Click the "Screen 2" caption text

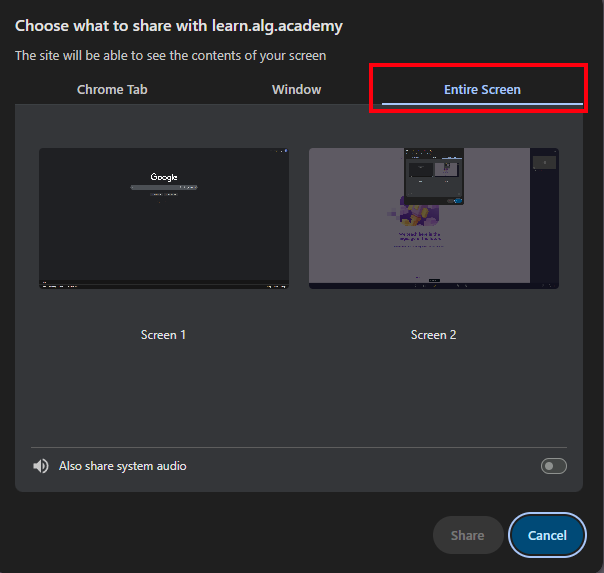[433, 335]
